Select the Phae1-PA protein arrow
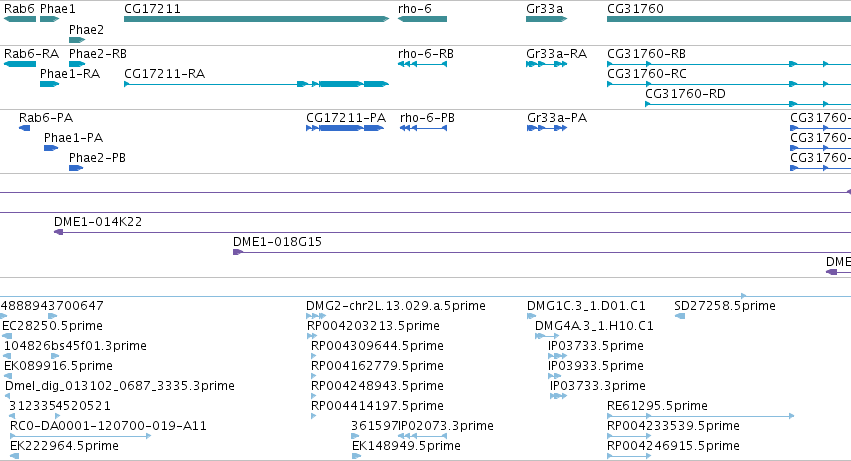Viewport: 851px width, 461px height. pos(50,148)
